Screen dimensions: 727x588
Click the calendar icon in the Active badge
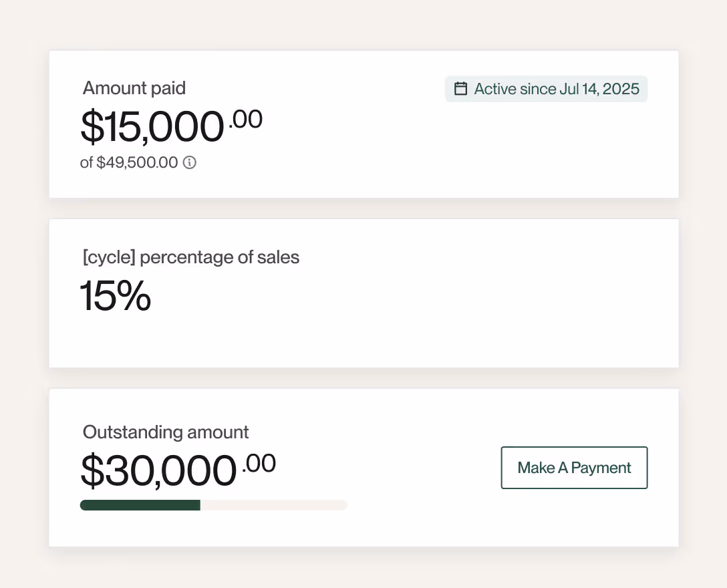pyautogui.click(x=460, y=89)
